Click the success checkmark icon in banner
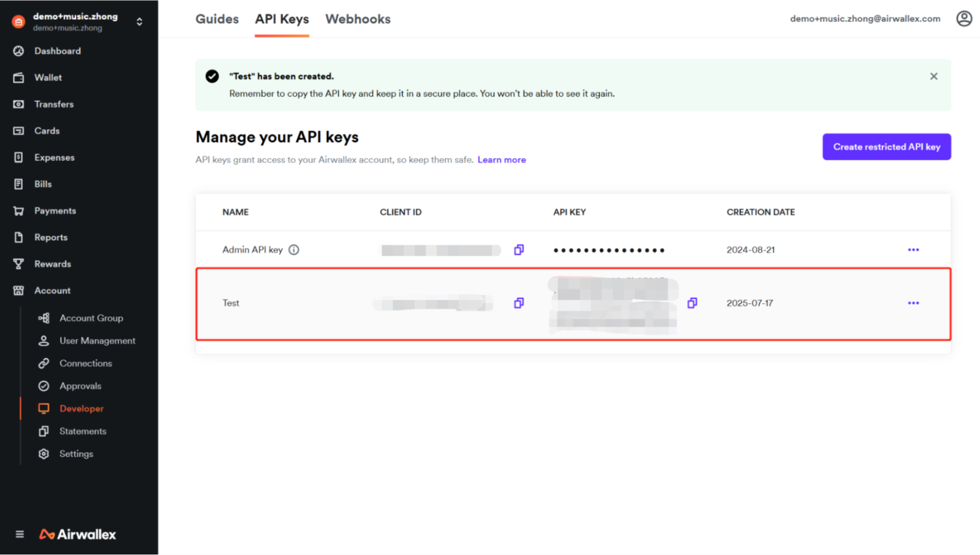Image resolution: width=980 pixels, height=555 pixels. 212,76
